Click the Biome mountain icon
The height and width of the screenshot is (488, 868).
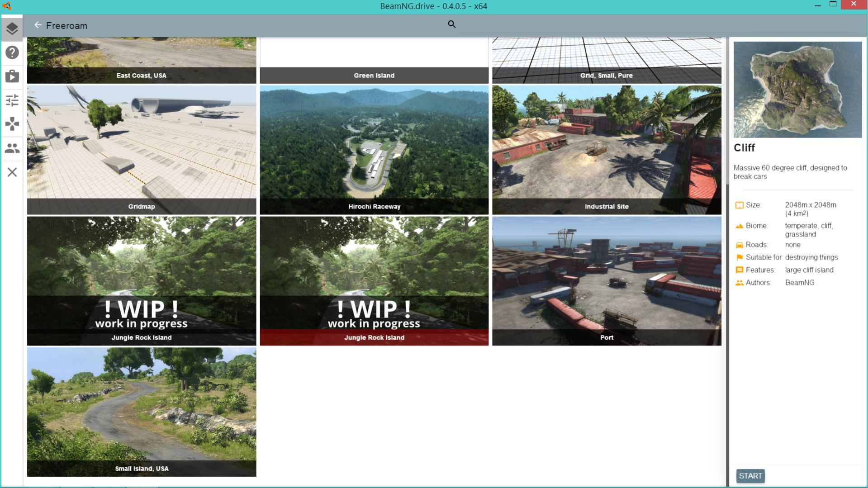(x=739, y=226)
